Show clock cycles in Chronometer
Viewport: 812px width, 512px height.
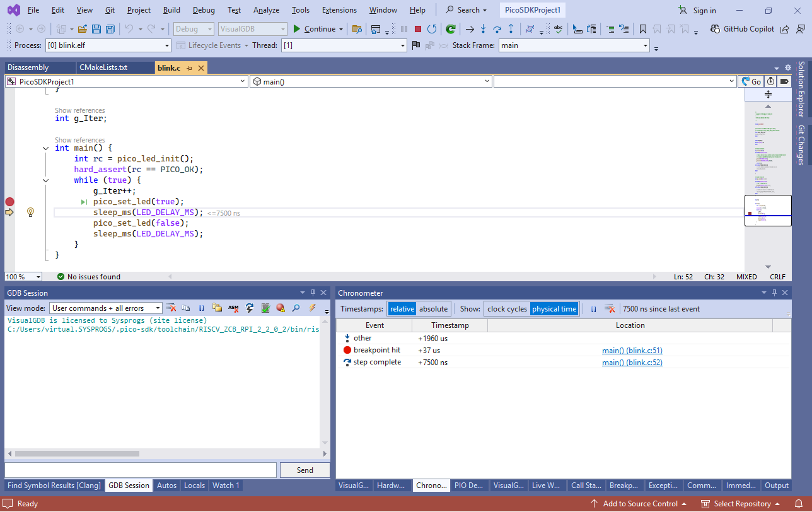pos(507,309)
